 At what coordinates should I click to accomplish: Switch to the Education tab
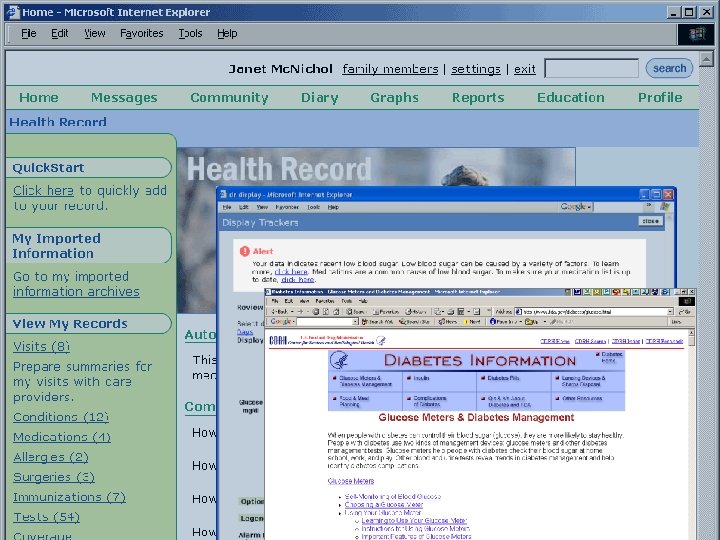pyautogui.click(x=571, y=97)
